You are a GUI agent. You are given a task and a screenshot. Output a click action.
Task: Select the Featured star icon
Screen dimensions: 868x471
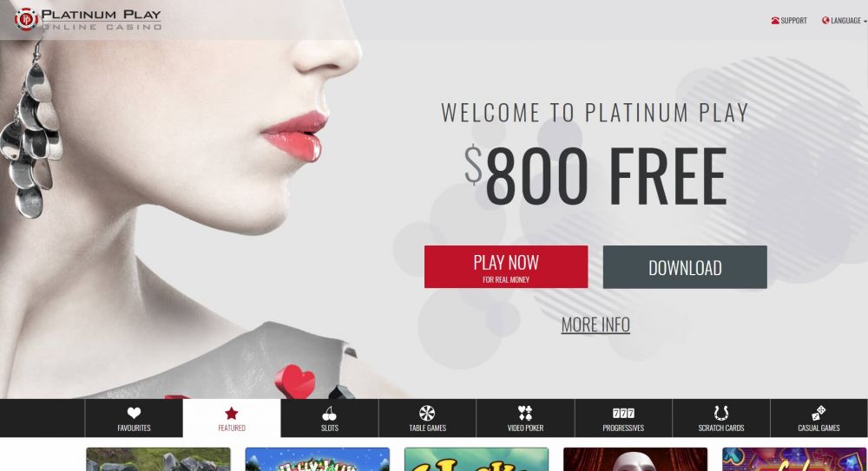tap(232, 413)
